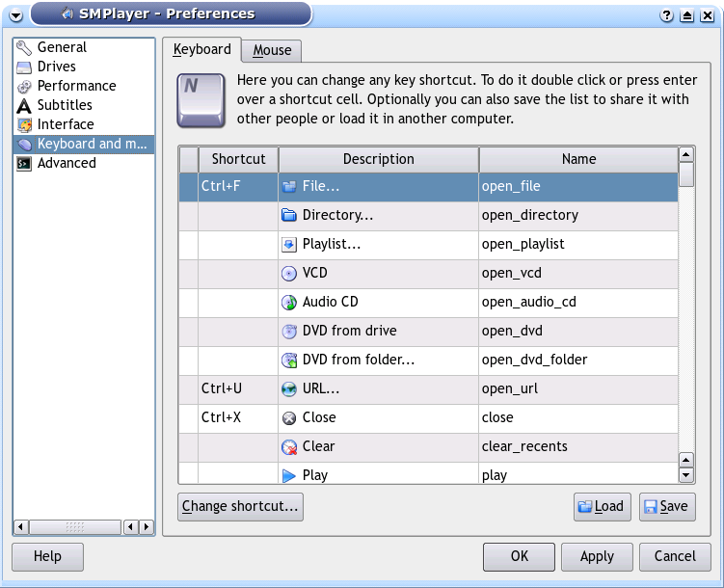
Task: Open the Advanced preferences section
Action: coord(84,163)
